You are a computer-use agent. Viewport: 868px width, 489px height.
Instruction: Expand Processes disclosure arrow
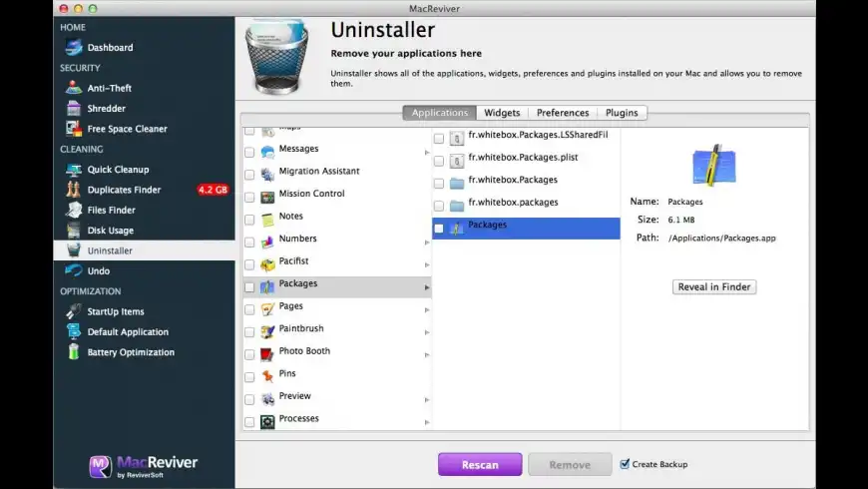coord(427,422)
